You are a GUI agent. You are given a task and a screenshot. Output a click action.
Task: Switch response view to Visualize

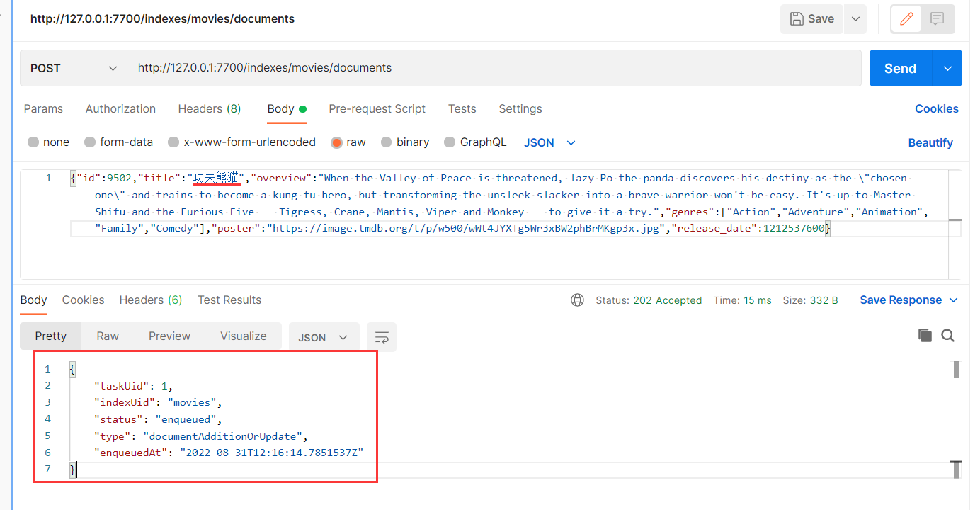244,336
